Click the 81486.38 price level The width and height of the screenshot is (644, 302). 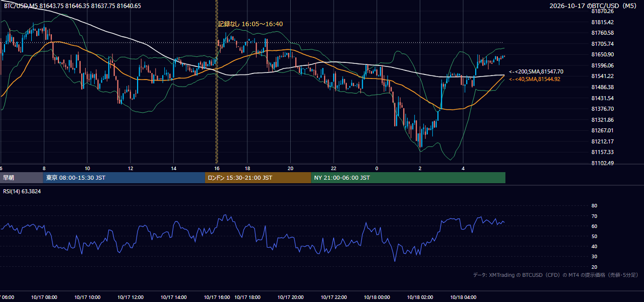(x=602, y=87)
